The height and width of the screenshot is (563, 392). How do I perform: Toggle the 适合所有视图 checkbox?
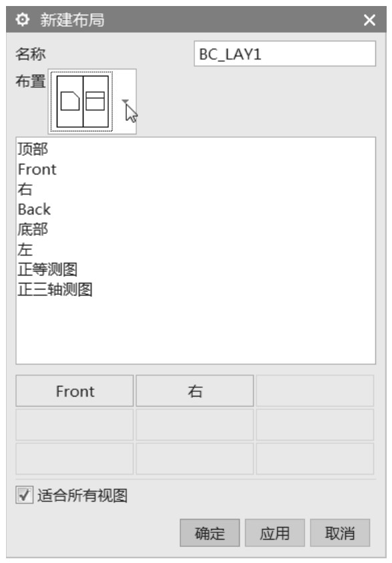(25, 495)
